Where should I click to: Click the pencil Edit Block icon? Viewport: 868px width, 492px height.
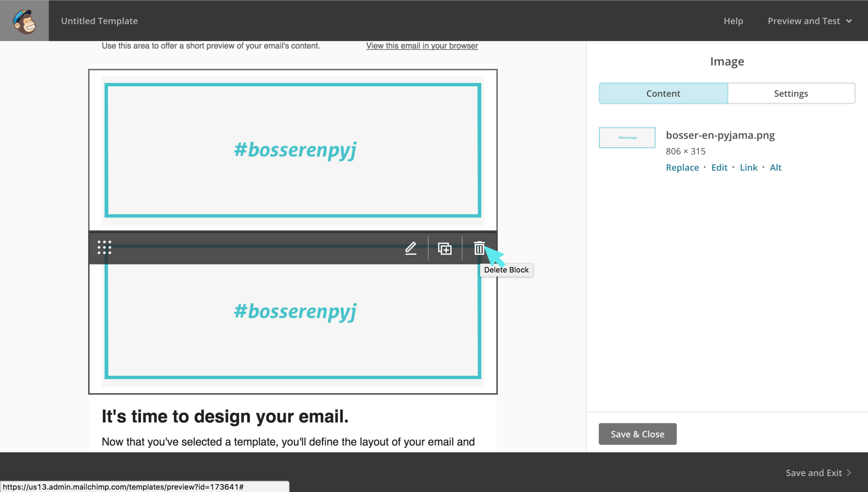click(x=411, y=248)
